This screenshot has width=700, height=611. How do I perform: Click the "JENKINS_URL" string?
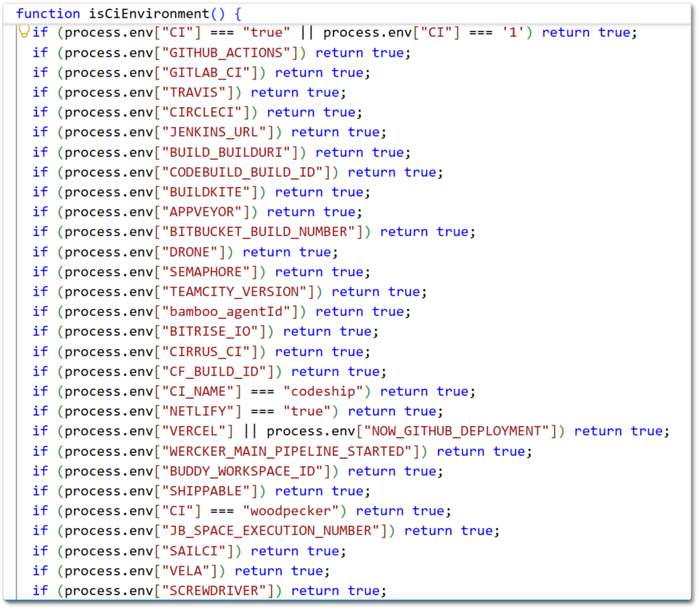click(218, 132)
